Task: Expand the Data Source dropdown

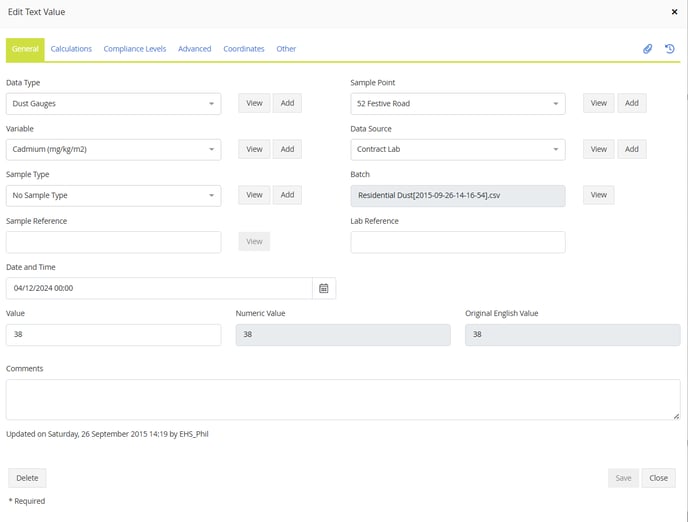Action: 457,149
